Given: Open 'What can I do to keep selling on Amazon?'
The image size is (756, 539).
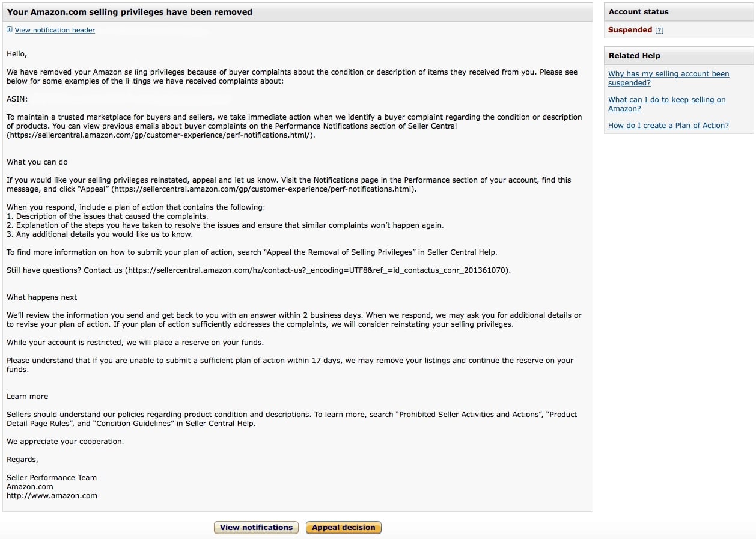Looking at the screenshot, I should [666, 104].
